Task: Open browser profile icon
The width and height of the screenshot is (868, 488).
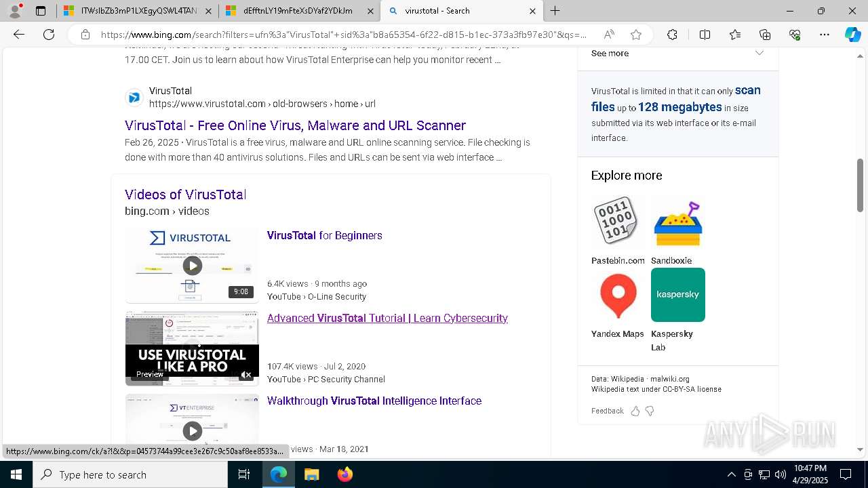Action: coord(15,11)
